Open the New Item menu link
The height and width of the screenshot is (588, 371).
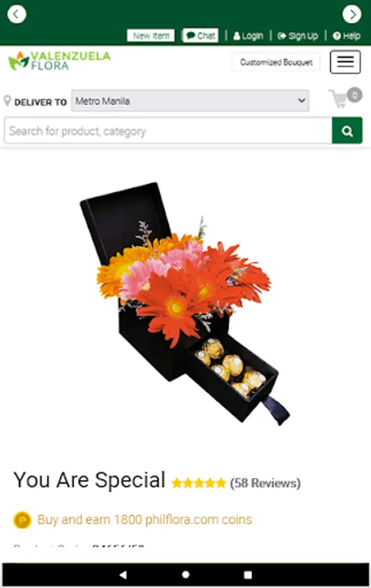(x=151, y=36)
